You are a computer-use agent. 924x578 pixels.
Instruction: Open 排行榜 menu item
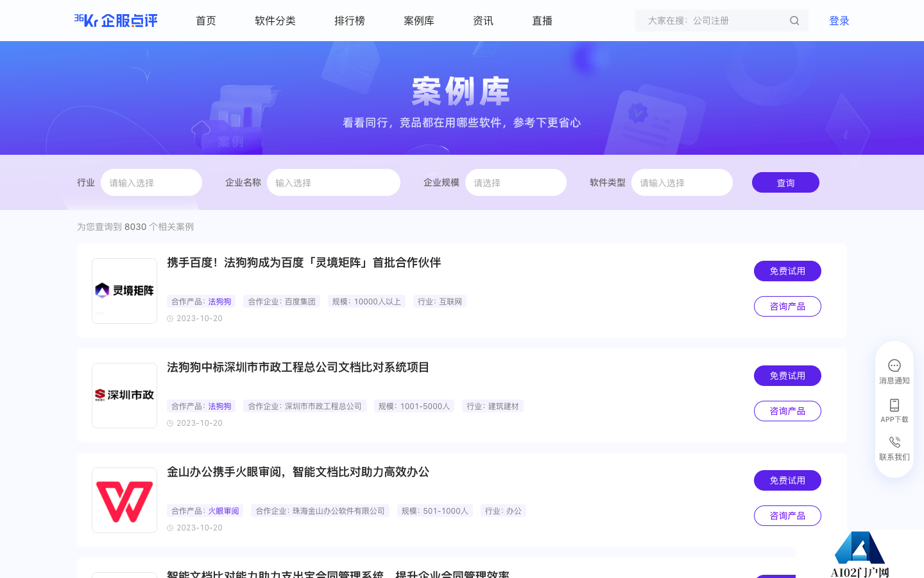pyautogui.click(x=350, y=21)
